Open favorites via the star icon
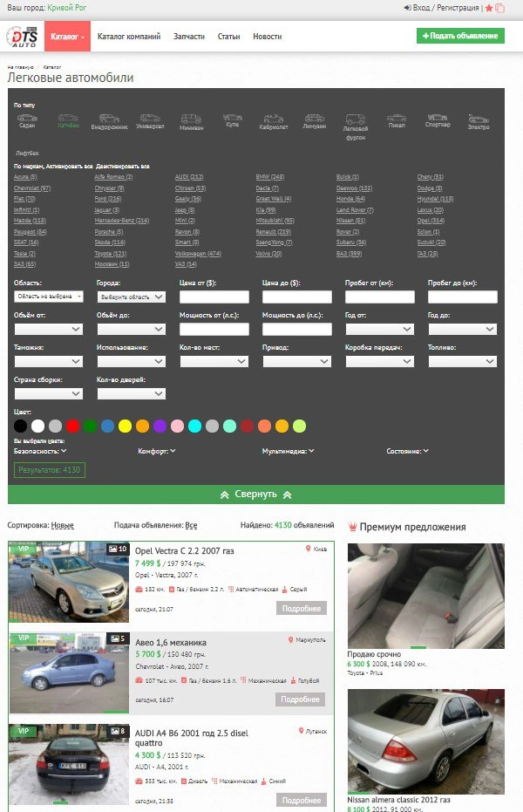 (489, 8)
